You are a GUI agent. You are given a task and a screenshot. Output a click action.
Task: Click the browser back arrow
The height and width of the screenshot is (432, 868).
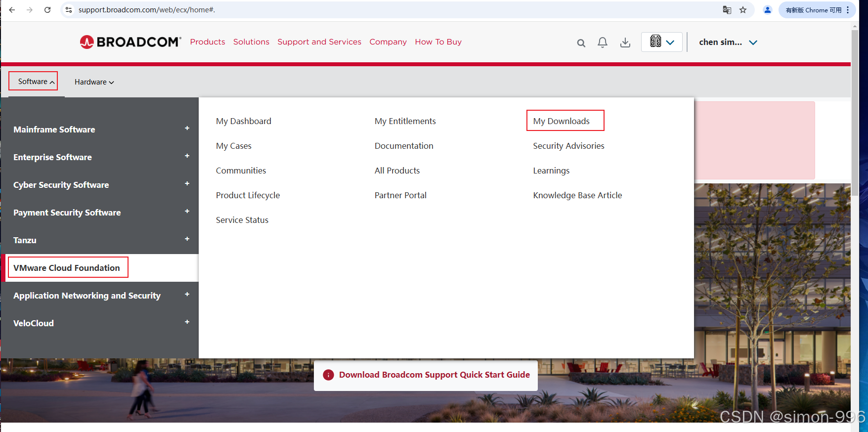[x=12, y=10]
